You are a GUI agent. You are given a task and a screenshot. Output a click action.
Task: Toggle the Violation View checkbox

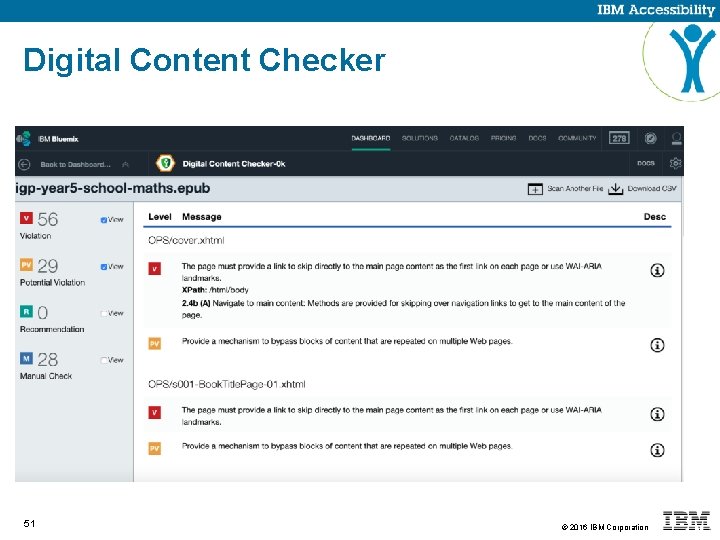click(x=104, y=220)
